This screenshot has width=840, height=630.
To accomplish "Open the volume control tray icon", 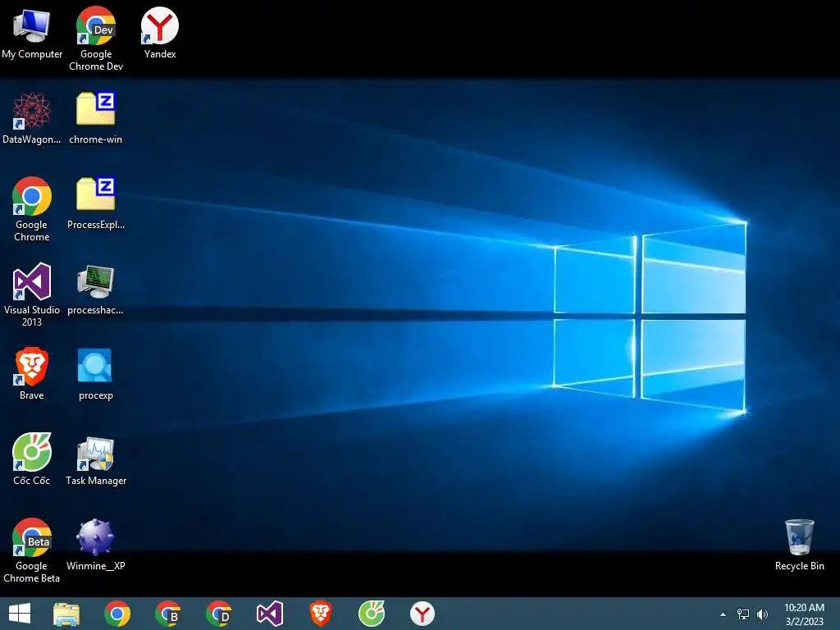I will pos(762,614).
